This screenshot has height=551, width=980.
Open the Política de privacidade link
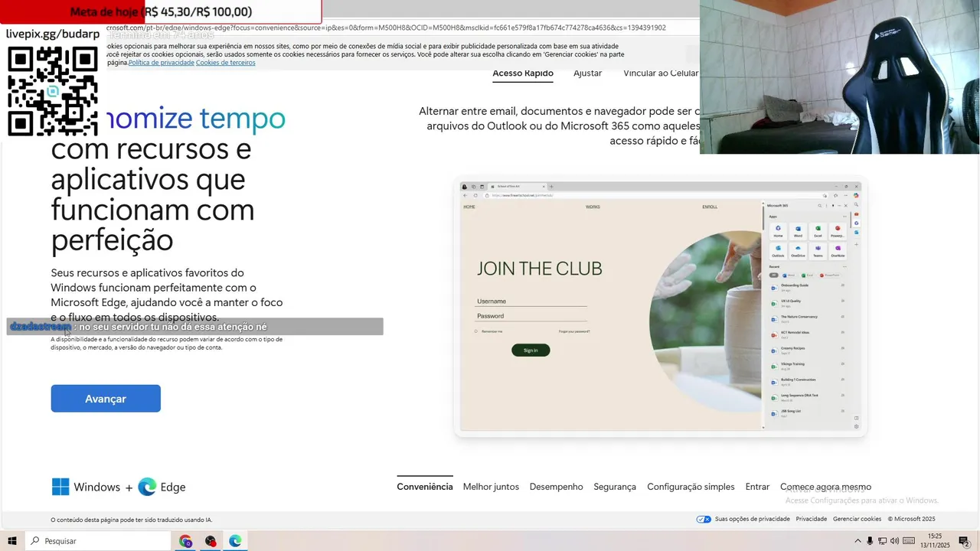pyautogui.click(x=161, y=63)
